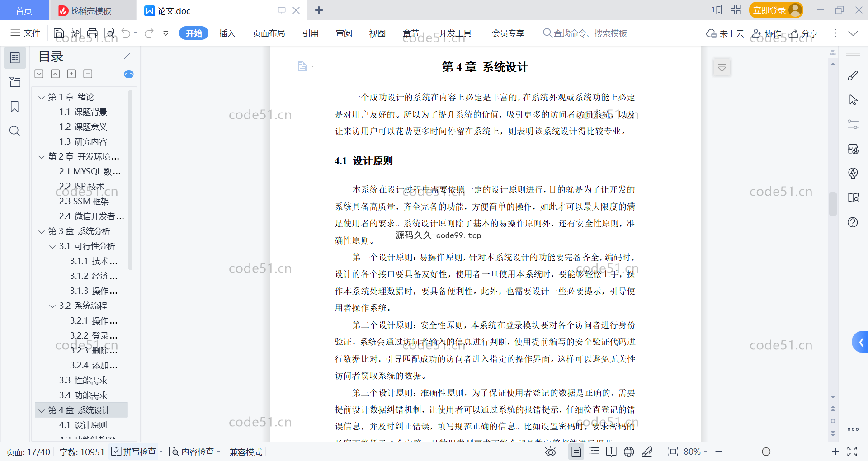Open the quick access toolbar customize dropdown

pos(166,33)
